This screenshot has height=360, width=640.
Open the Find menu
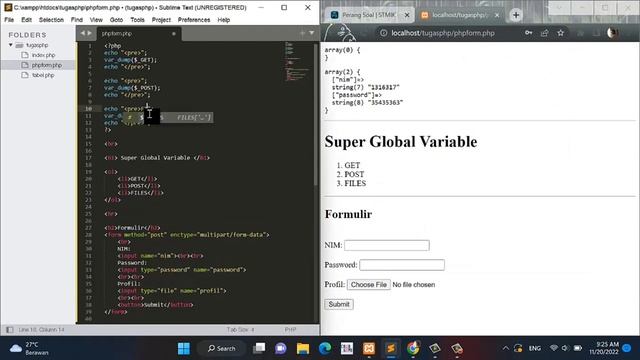point(76,20)
